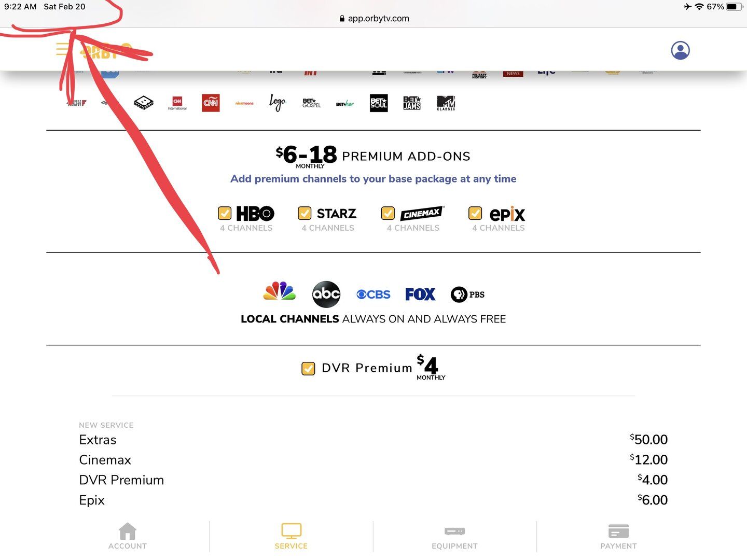
Task: Select the Service tab
Action: [x=291, y=536]
